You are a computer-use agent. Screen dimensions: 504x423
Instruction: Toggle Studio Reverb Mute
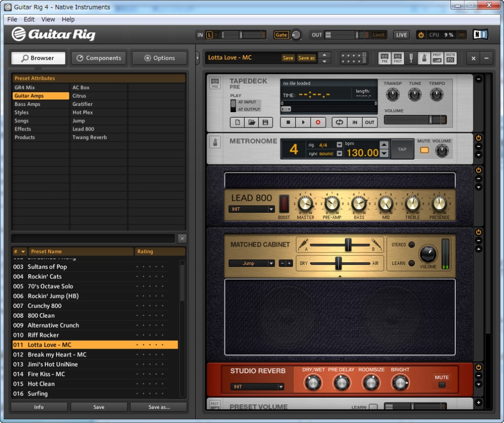coord(442,385)
